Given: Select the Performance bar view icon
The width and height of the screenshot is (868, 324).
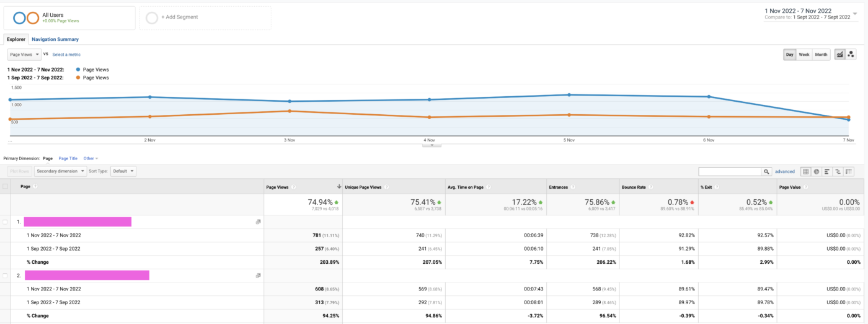Looking at the screenshot, I should coord(827,171).
